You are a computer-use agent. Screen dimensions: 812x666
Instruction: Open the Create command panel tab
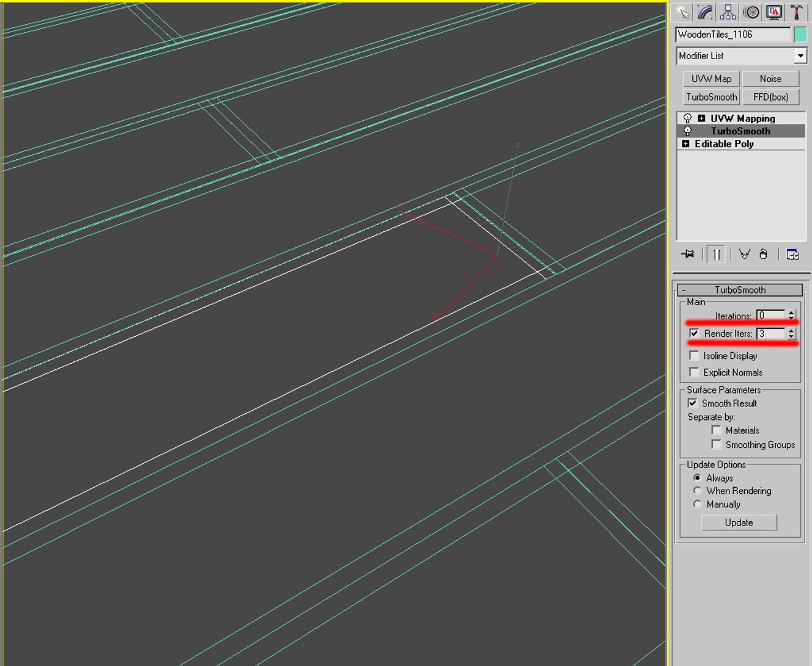tap(683, 12)
